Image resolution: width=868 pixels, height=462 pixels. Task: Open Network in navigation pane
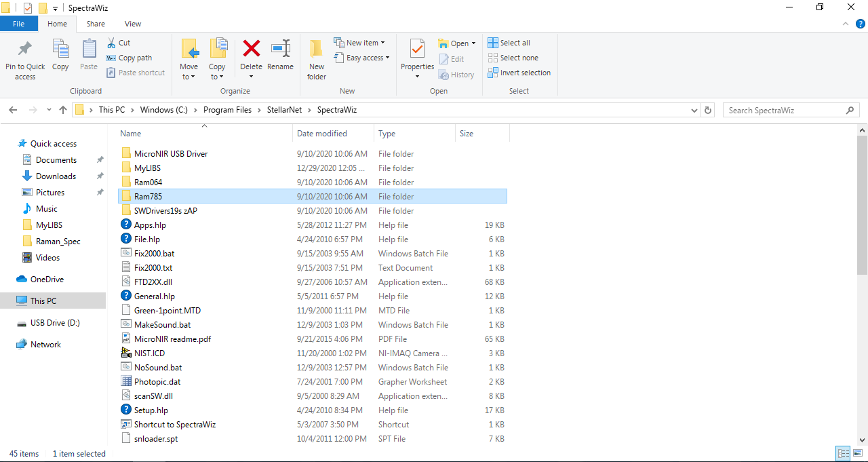(x=45, y=345)
